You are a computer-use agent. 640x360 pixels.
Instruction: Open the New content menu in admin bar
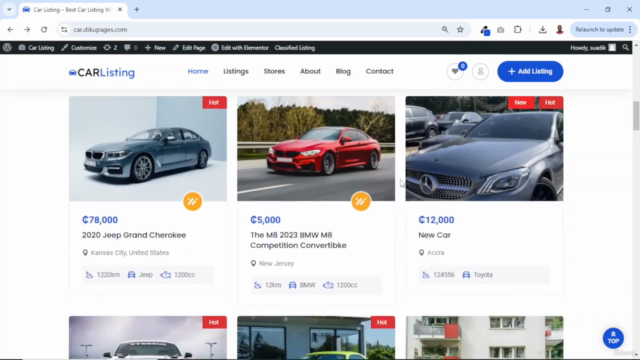click(x=155, y=48)
